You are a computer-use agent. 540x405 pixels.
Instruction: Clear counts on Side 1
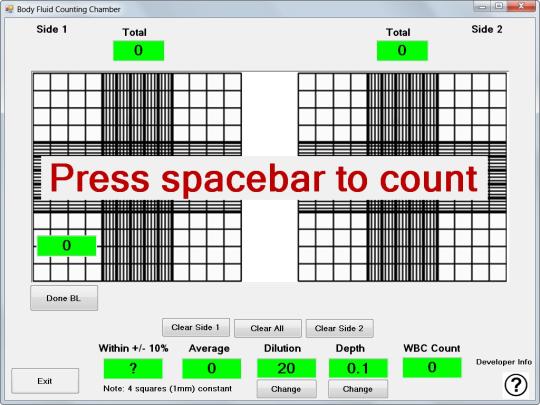(x=196, y=328)
